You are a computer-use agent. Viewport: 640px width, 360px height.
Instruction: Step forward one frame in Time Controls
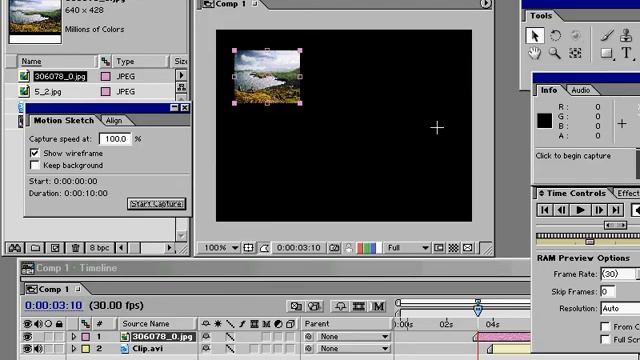coord(599,210)
